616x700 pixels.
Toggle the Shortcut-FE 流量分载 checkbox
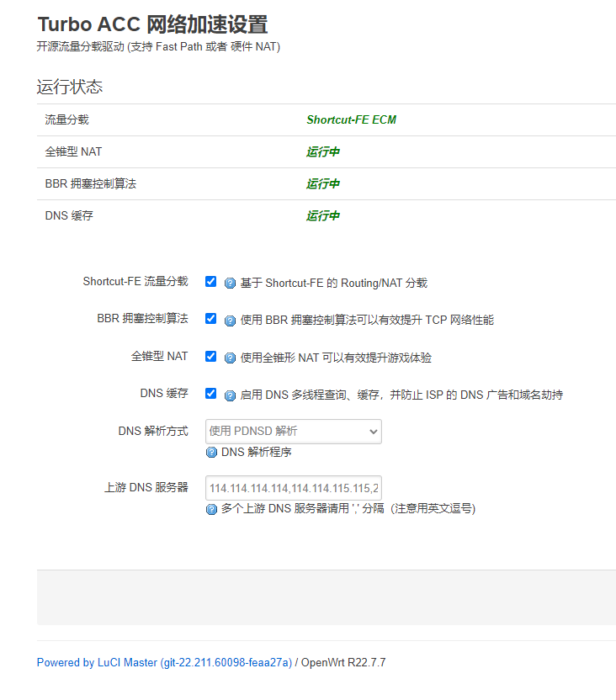coord(210,282)
